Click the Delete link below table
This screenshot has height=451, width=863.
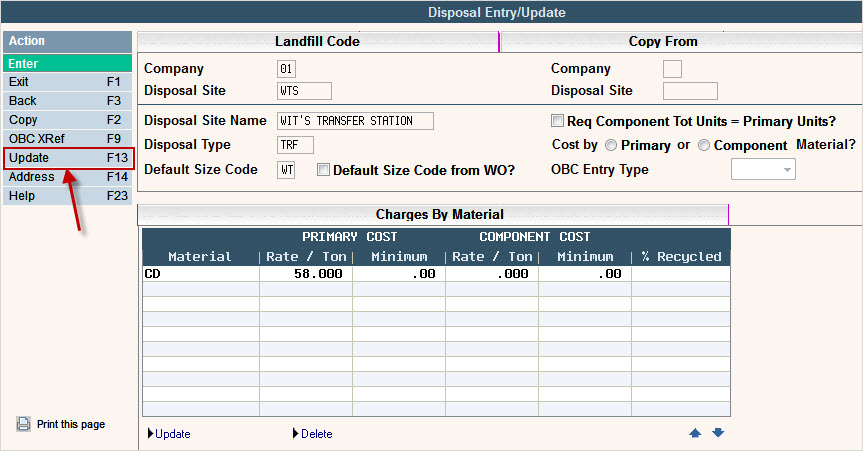[316, 434]
